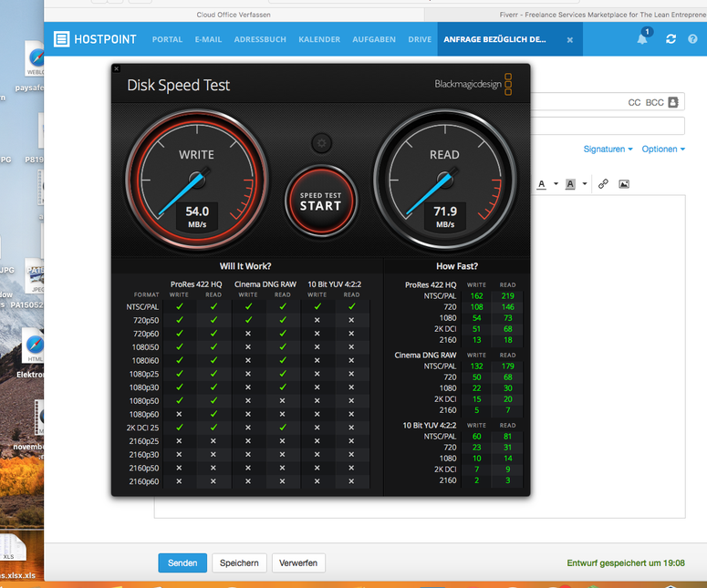This screenshot has height=588, width=707.
Task: Click the Read speed gauge
Action: pos(445,180)
